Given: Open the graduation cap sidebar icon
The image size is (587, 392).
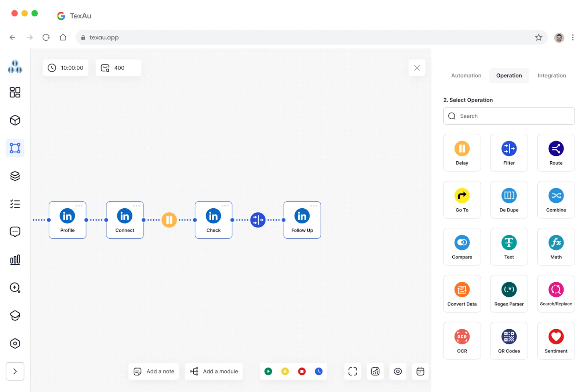Looking at the screenshot, I should [x=15, y=315].
